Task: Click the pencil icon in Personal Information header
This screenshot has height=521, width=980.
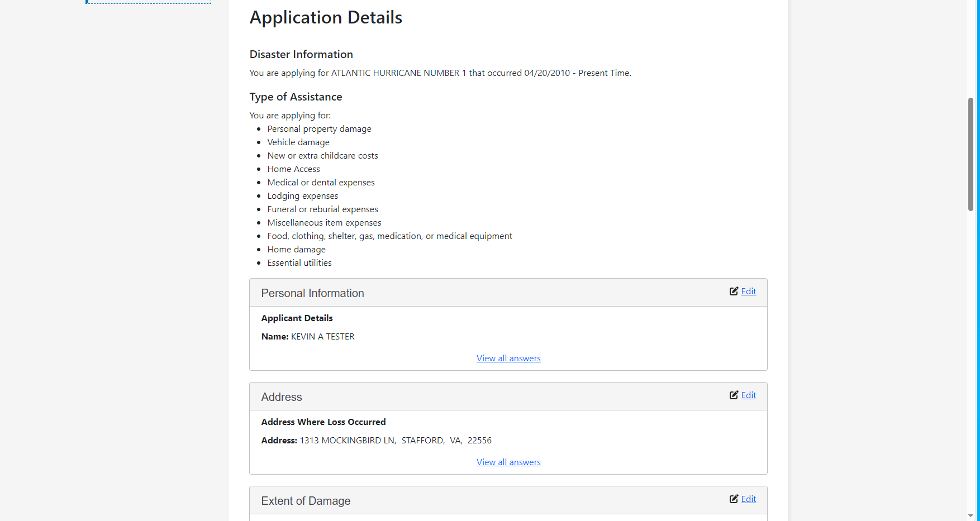Action: (734, 291)
